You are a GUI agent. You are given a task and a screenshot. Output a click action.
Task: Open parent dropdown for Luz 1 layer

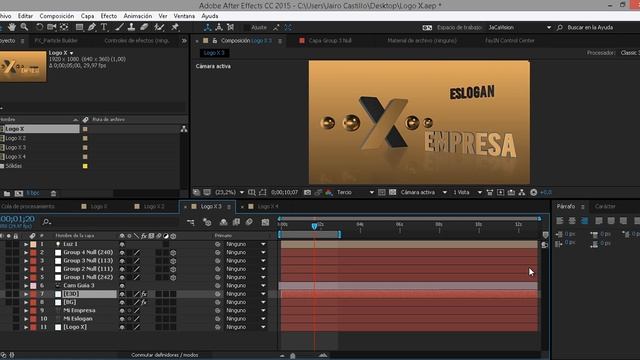[x=246, y=244]
